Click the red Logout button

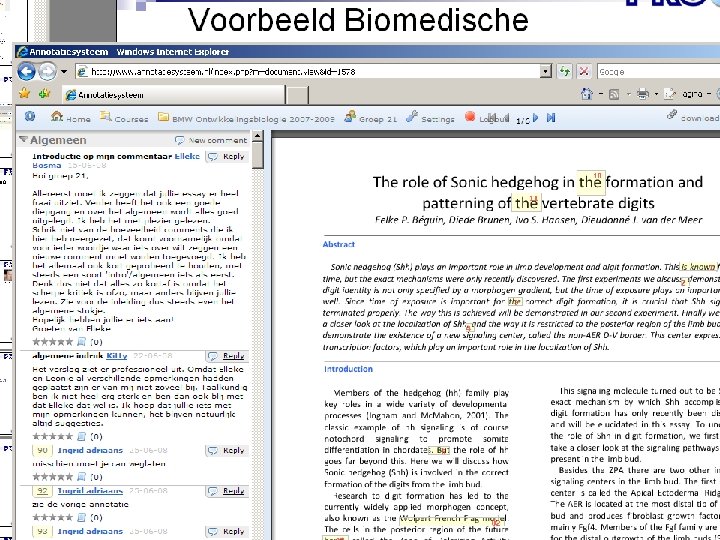(486, 118)
